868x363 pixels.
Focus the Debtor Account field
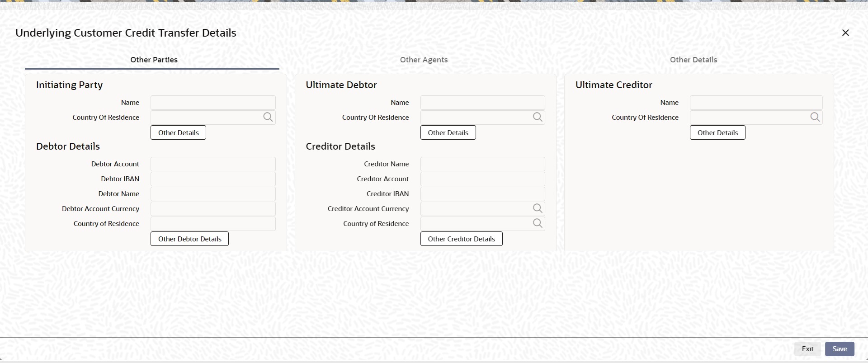pos(213,164)
